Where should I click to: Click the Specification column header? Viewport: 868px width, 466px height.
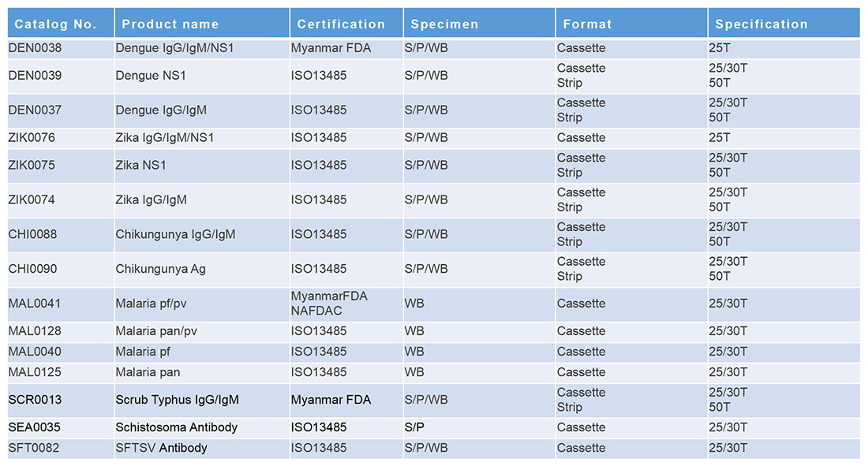coord(761,24)
